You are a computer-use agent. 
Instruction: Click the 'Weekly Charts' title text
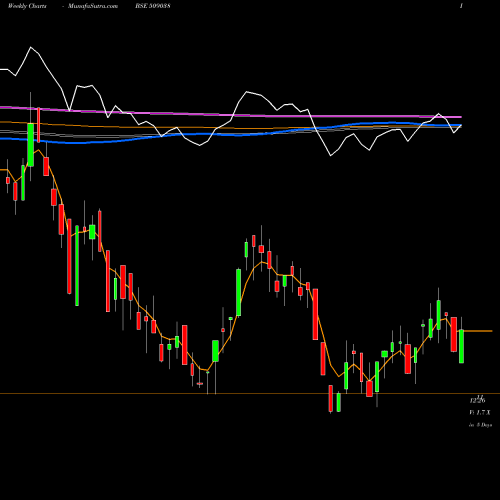point(27,6)
